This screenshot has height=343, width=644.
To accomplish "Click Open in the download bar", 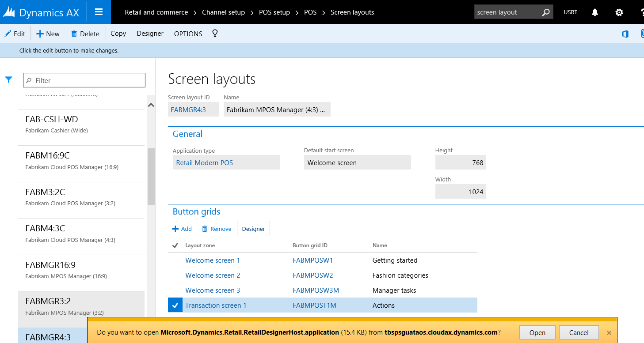I will tap(537, 332).
